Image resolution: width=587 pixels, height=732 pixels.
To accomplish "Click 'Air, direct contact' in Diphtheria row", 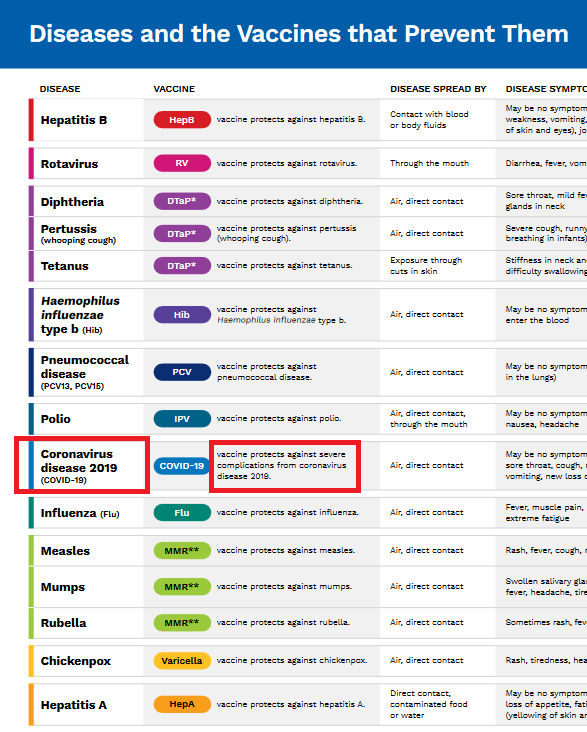I will point(427,201).
